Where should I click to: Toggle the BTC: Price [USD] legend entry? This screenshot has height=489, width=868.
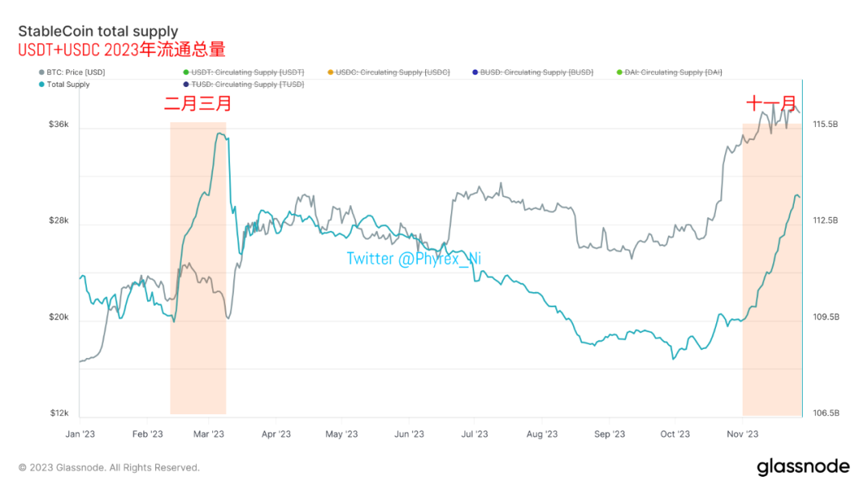[x=72, y=72]
